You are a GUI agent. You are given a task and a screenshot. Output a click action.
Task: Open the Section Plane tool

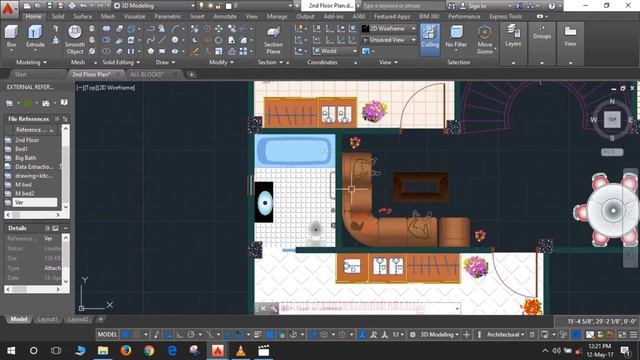273,40
